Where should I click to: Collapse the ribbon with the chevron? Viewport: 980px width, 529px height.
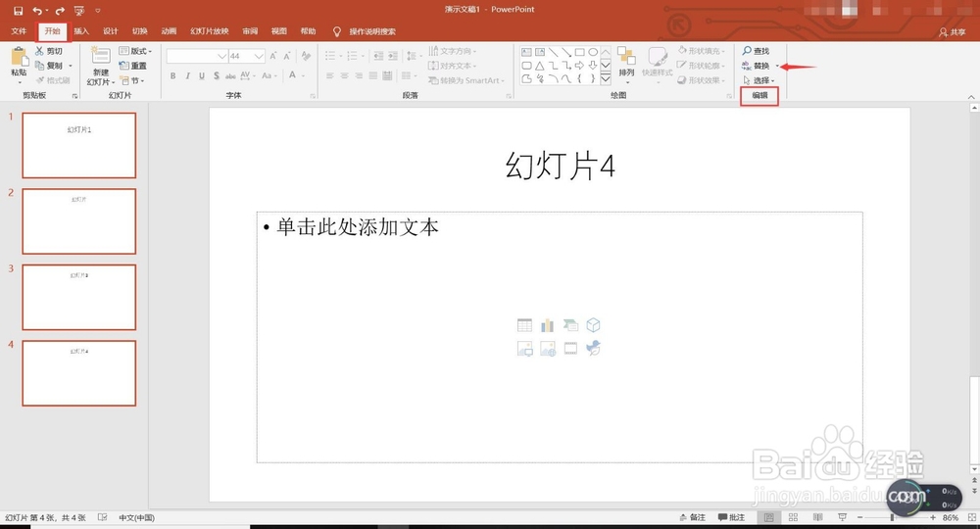(971, 97)
